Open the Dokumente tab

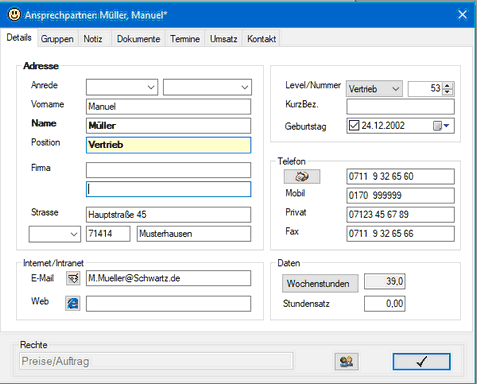[x=138, y=39]
